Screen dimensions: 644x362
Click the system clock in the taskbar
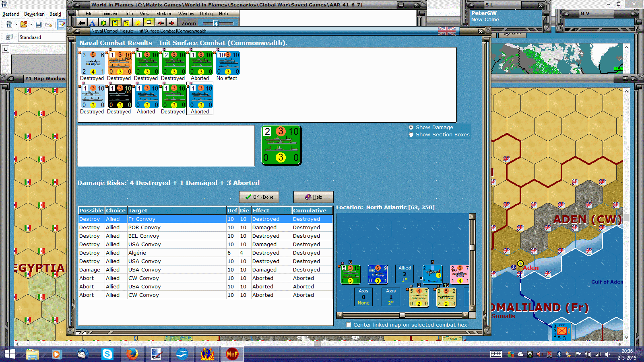point(627,354)
